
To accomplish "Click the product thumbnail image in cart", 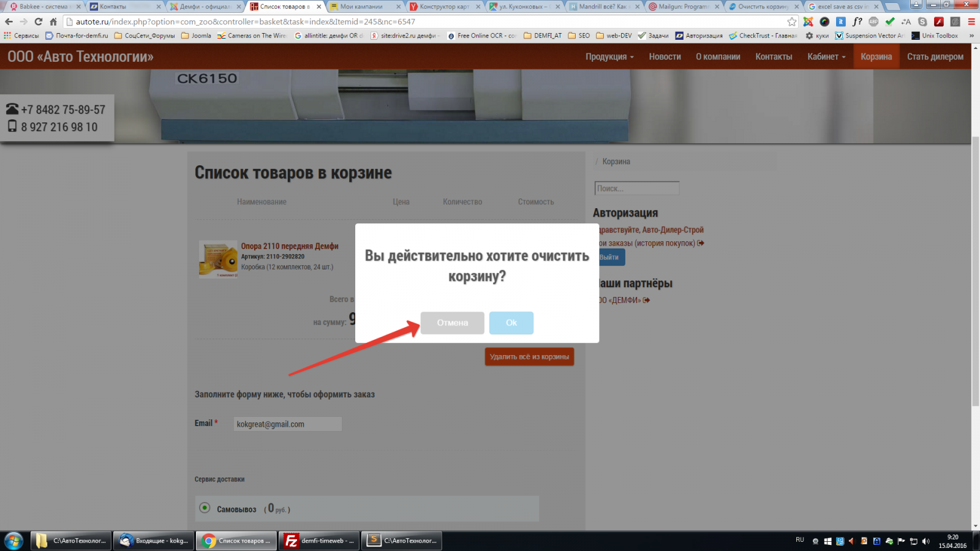I will tap(218, 259).
